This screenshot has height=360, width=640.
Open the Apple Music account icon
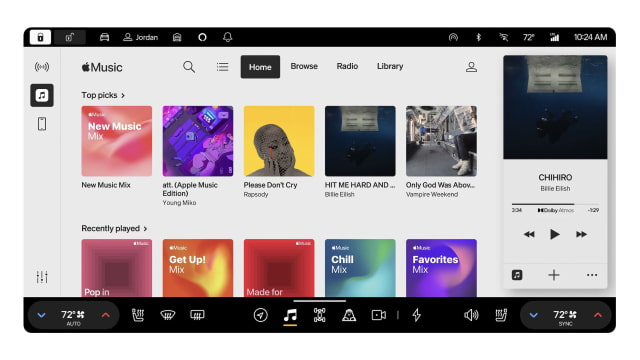point(471,67)
